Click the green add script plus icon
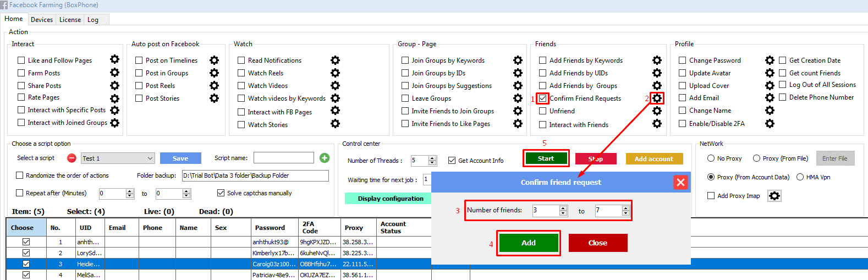 325,158
